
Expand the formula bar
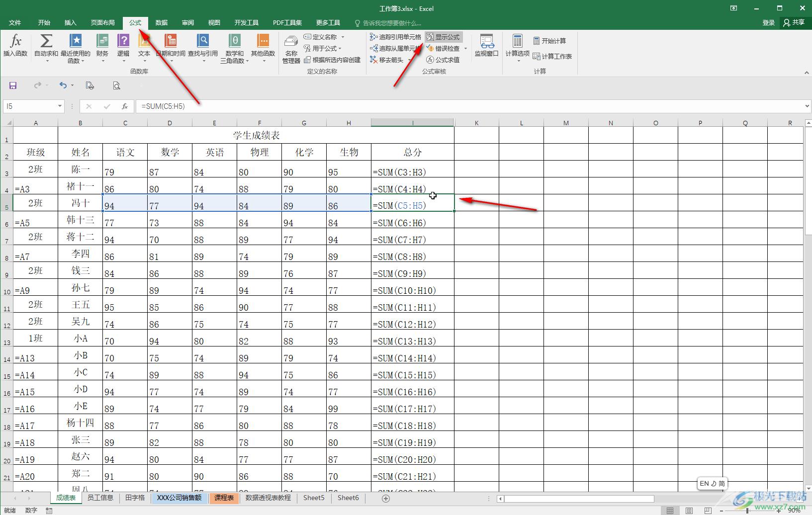[807, 106]
